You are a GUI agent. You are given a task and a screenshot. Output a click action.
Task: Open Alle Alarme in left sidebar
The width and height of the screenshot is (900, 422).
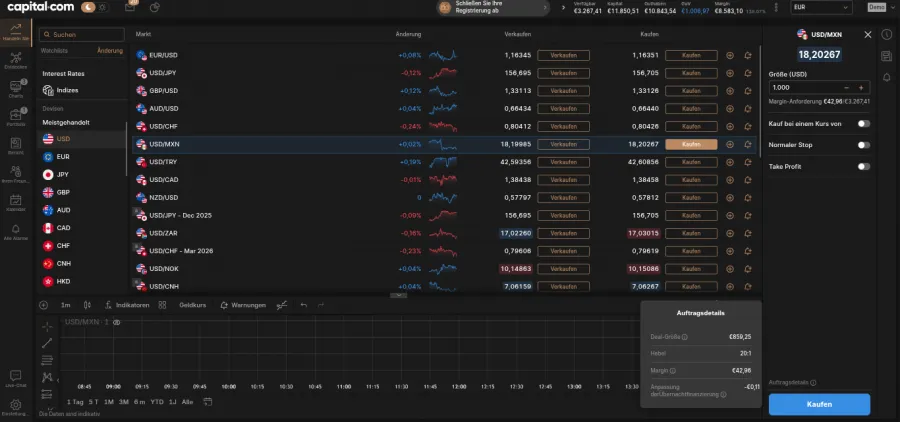pyautogui.click(x=15, y=231)
